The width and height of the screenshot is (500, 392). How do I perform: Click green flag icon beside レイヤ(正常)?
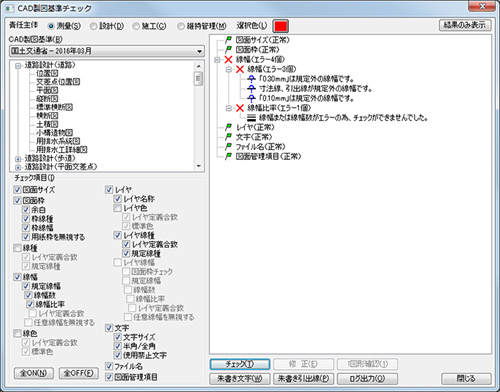coord(228,127)
